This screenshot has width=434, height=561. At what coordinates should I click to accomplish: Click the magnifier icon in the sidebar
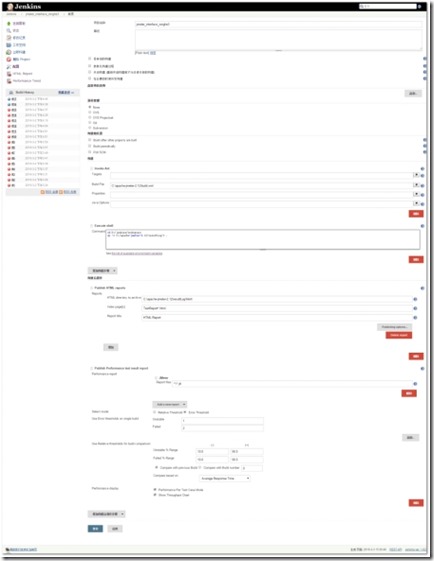pos(9,30)
